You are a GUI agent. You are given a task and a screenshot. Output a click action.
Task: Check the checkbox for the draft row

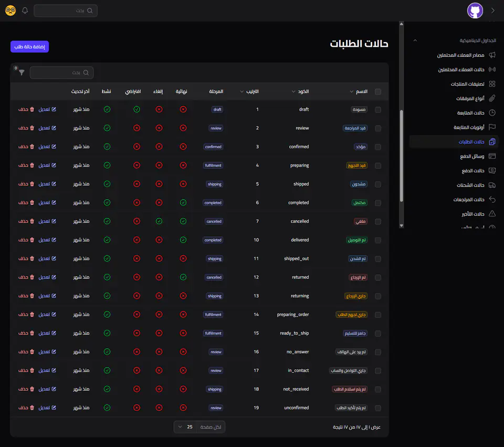(378, 110)
